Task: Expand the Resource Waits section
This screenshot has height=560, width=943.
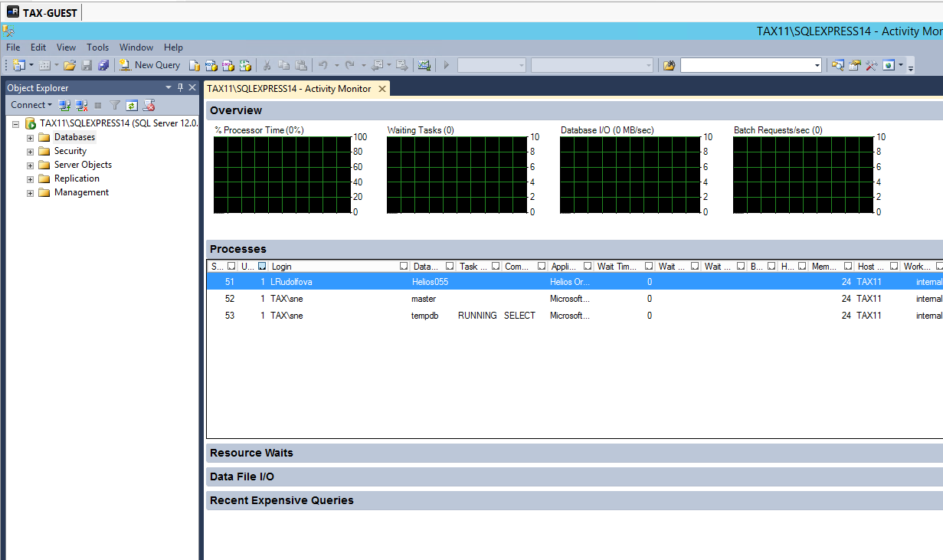Action: click(x=251, y=453)
